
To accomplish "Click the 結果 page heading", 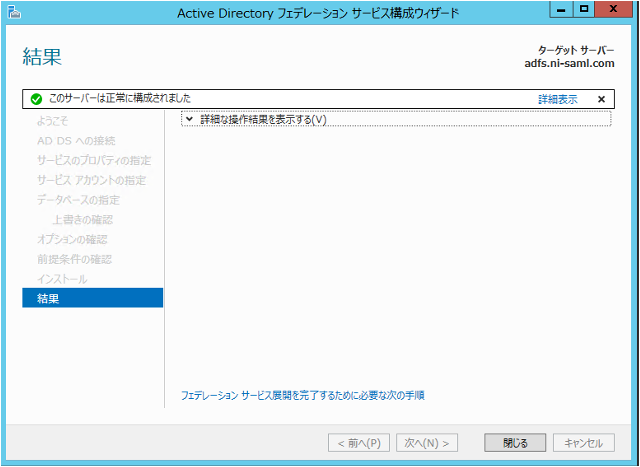I will [42, 56].
